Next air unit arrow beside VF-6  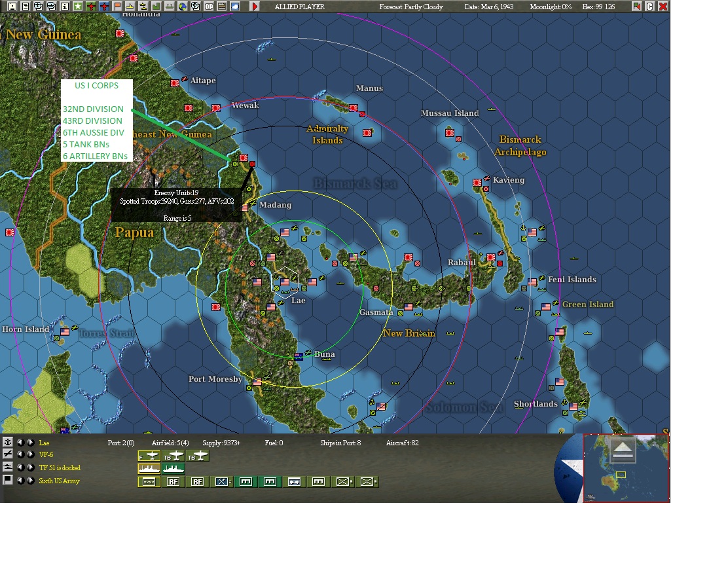(x=30, y=454)
